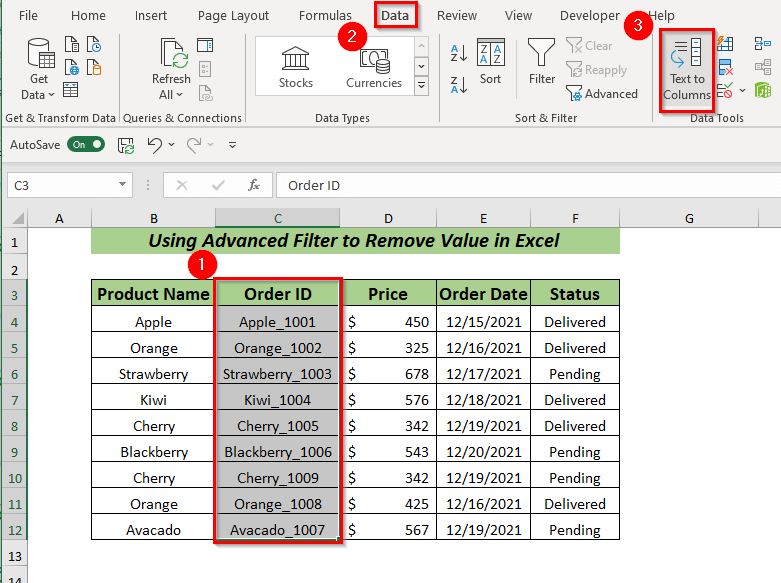Screen dimensions: 781x583
Task: Click the Select All corner triangle
Action: click(x=16, y=218)
